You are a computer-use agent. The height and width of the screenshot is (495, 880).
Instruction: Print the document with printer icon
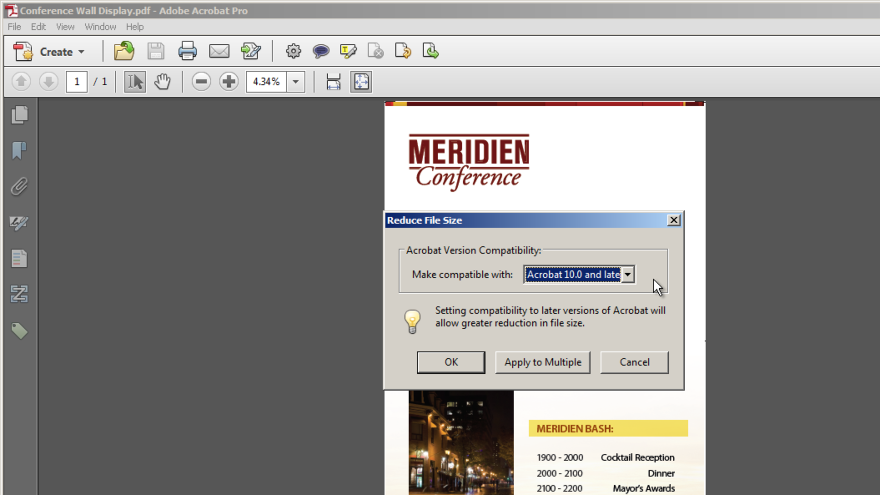coord(187,51)
